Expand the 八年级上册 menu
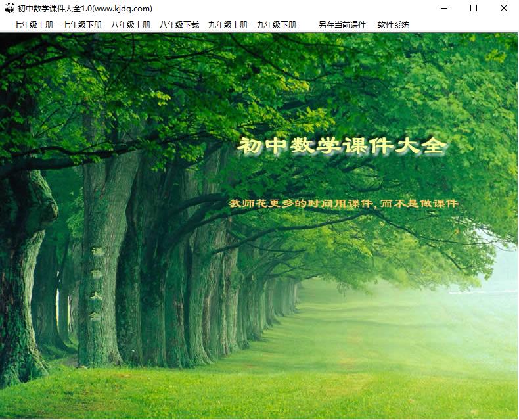Image resolution: width=519 pixels, height=420 pixels. pyautogui.click(x=131, y=25)
